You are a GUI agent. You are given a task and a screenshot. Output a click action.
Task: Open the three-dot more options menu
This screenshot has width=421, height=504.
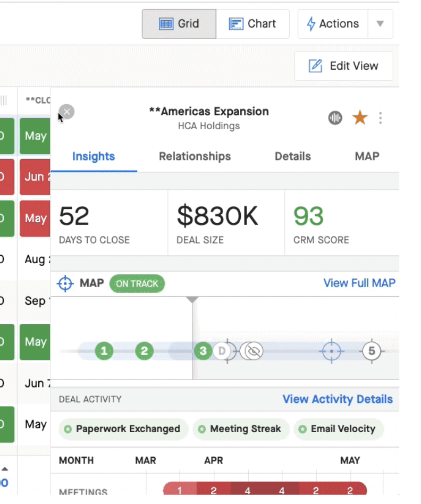(x=381, y=118)
